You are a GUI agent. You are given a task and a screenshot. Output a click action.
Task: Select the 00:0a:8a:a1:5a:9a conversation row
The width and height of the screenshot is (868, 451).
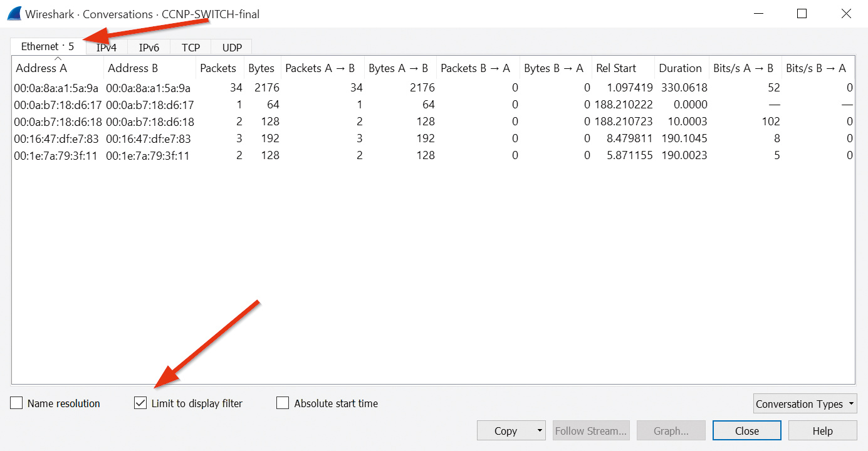(56, 88)
